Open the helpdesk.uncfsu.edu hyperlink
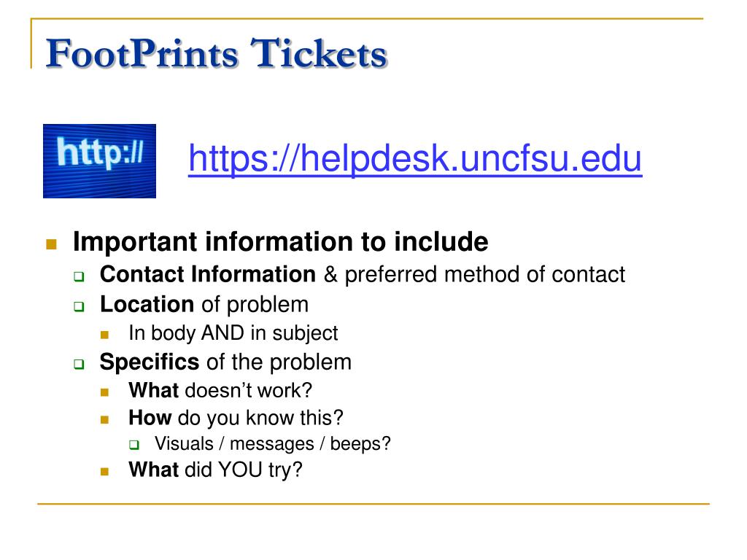Image resolution: width=747 pixels, height=560 pixels. click(x=415, y=158)
